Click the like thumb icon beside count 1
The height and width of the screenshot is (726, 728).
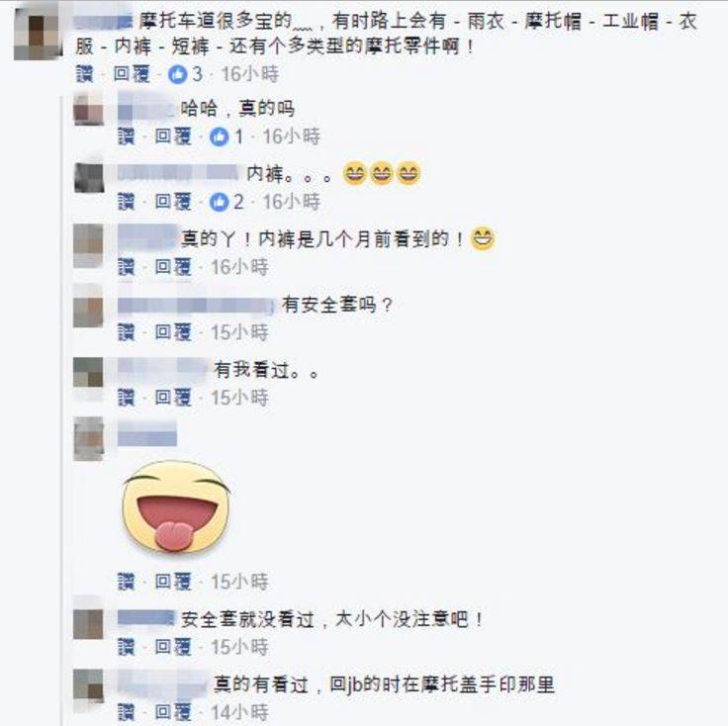coord(220,136)
